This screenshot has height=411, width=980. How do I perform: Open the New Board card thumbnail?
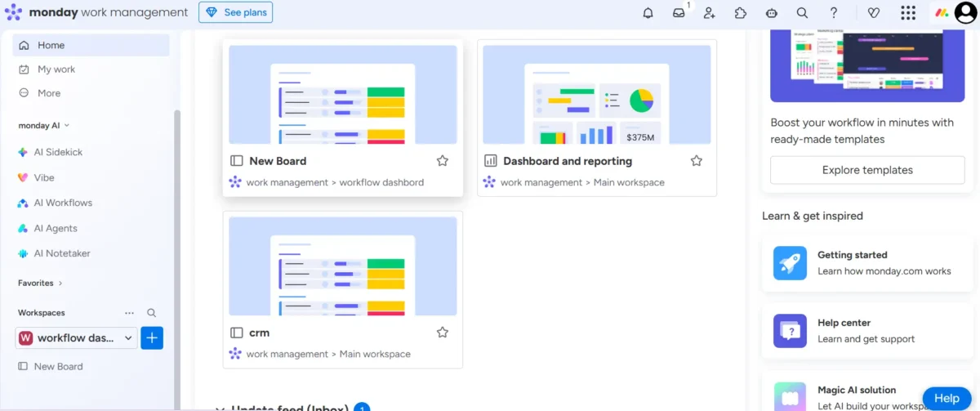343,94
